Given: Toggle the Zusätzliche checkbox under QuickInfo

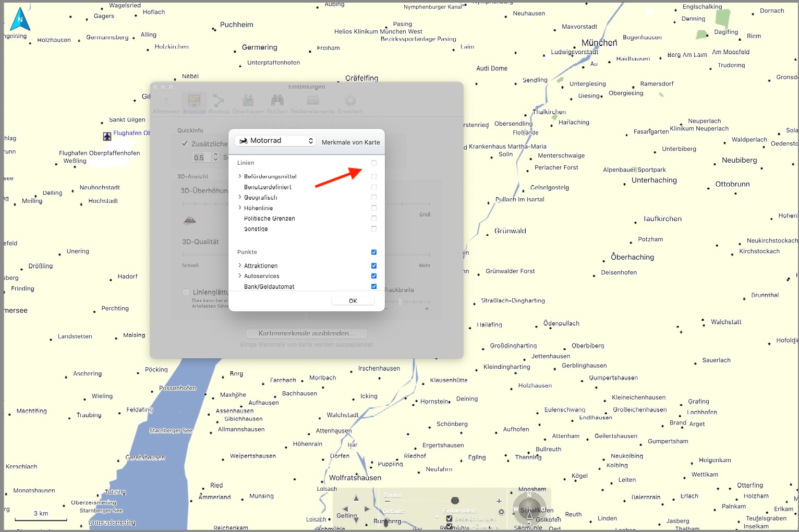Looking at the screenshot, I should (x=185, y=143).
